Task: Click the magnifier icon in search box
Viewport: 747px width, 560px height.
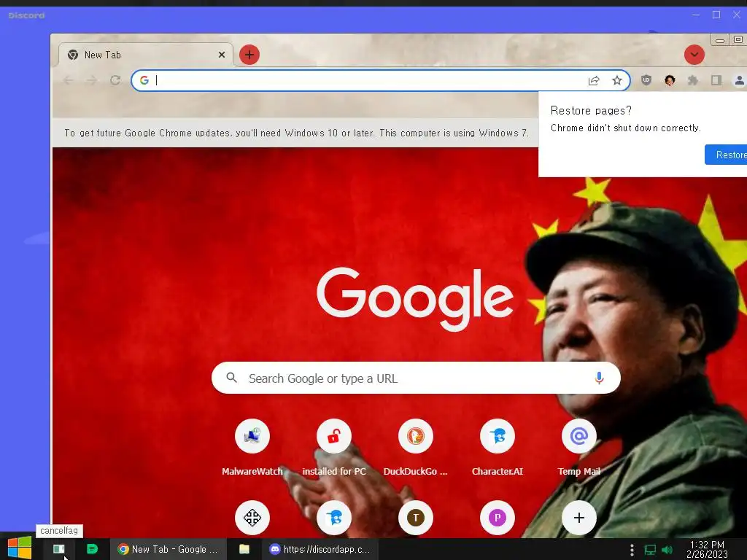Action: [231, 378]
